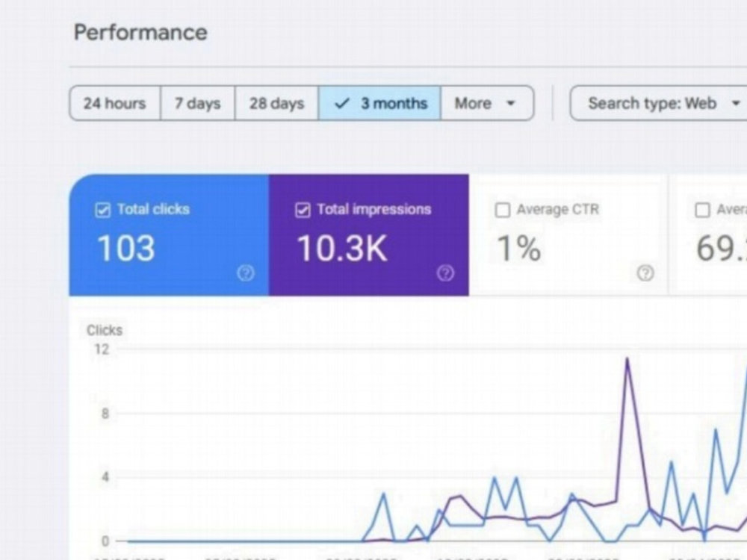Open the Search type: Web filter
Screen dimensions: 747x560
(660, 103)
